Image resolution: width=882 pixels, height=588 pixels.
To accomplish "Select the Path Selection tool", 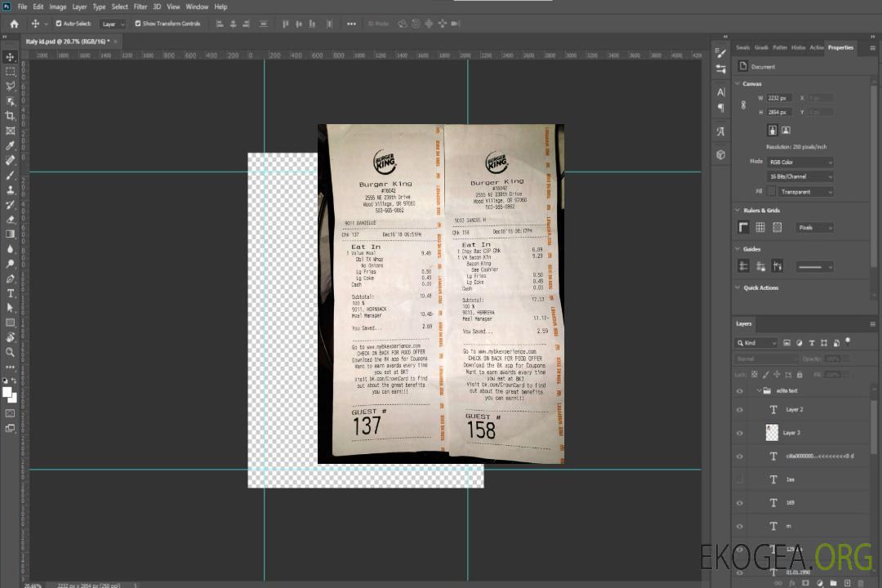I will pos(10,308).
